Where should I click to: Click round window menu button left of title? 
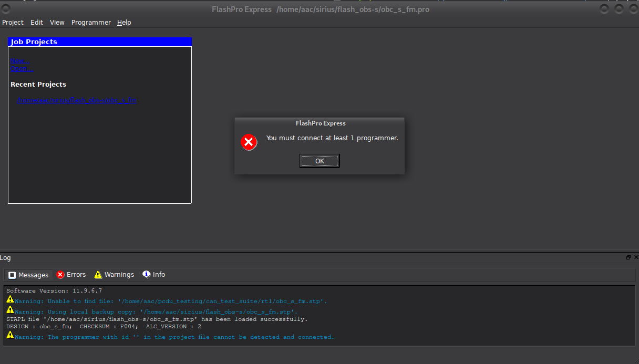click(6, 9)
